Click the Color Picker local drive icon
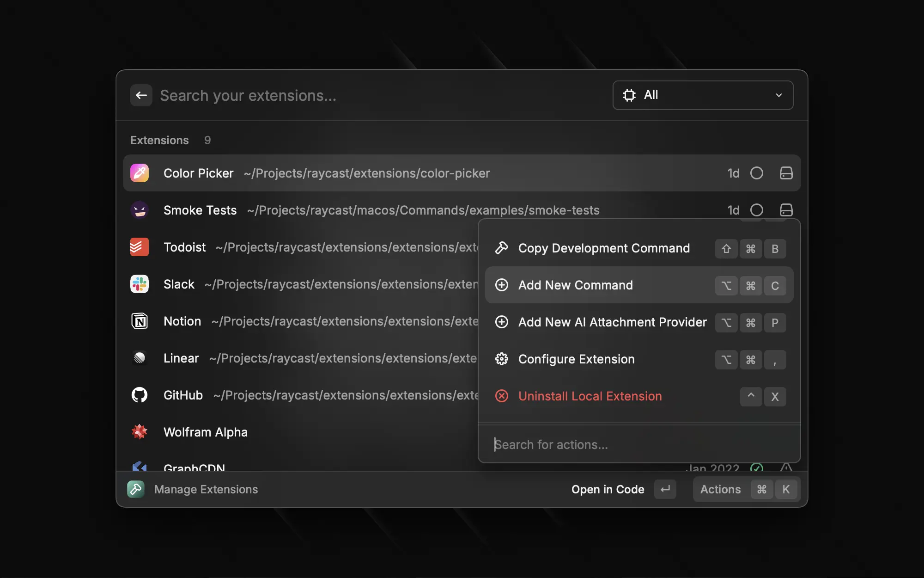The image size is (924, 578). click(x=786, y=173)
